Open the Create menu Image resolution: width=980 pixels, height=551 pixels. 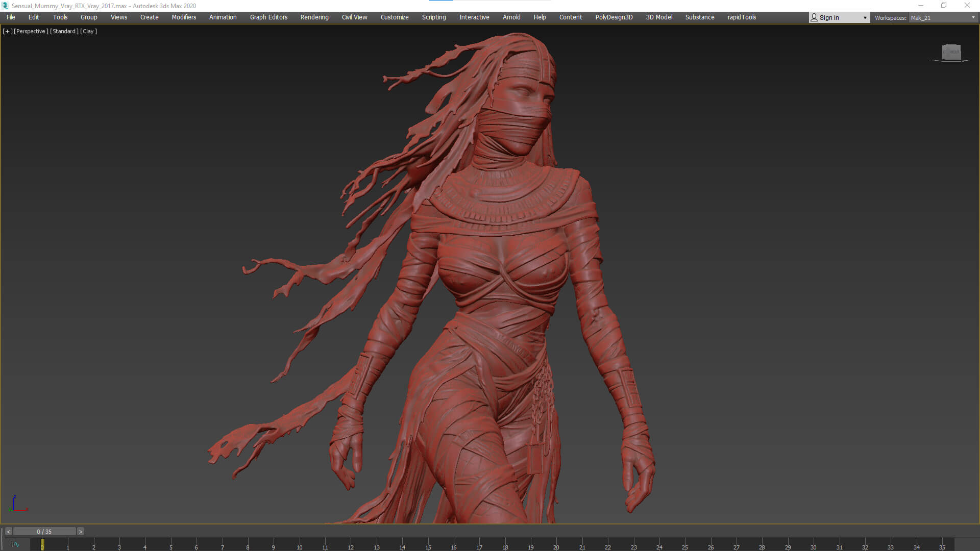(x=150, y=17)
